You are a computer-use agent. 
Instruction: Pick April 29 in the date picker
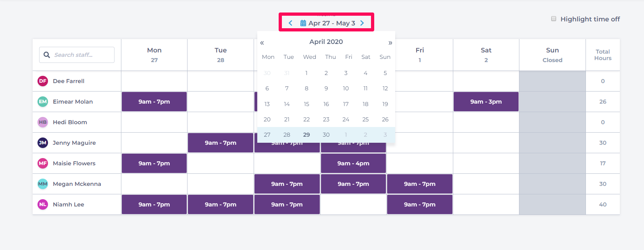306,135
